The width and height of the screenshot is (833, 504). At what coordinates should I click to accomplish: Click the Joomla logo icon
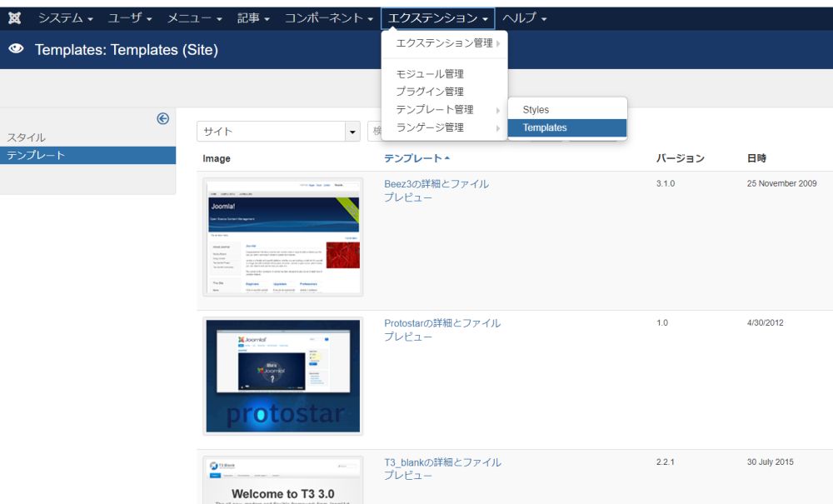pyautogui.click(x=13, y=16)
